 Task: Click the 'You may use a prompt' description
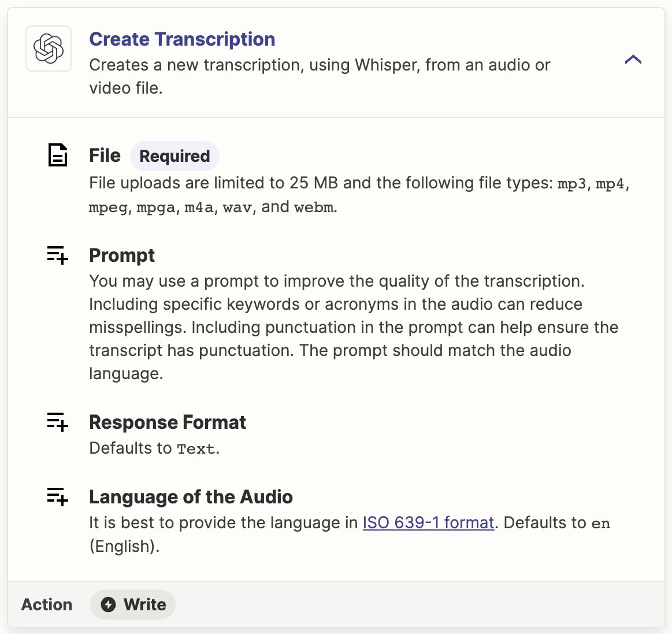pyautogui.click(x=354, y=327)
